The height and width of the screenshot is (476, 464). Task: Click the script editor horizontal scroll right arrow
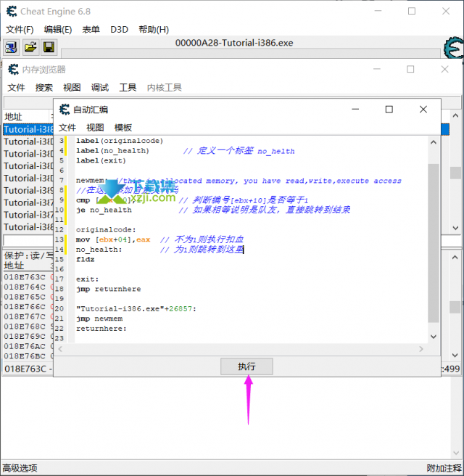pos(421,349)
